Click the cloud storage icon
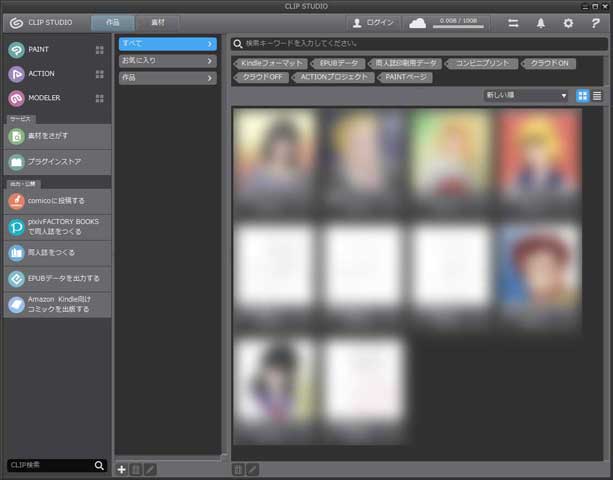Viewport: 613px width, 480px height. click(x=417, y=23)
